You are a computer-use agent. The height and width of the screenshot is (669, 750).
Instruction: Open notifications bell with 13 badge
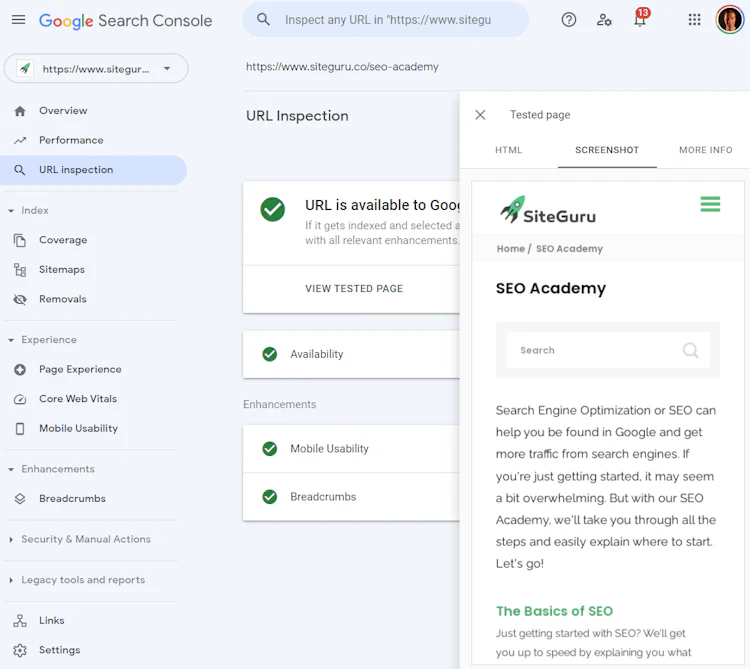[640, 18]
